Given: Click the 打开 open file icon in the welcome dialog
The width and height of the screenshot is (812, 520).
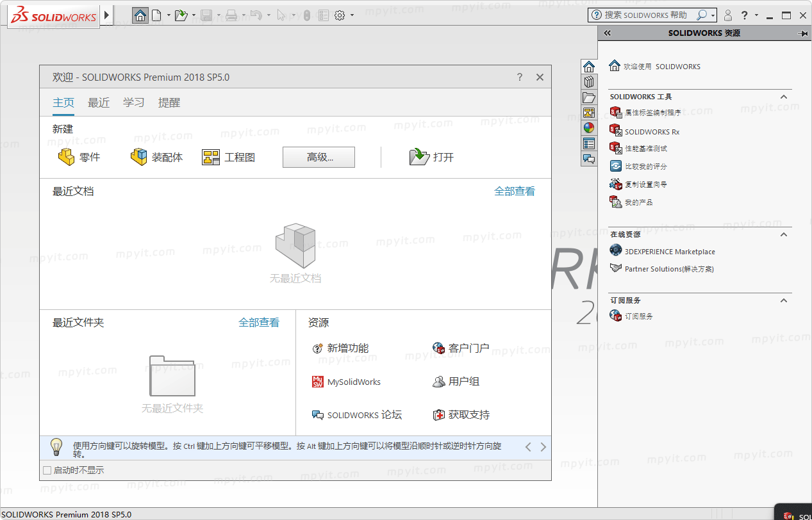Looking at the screenshot, I should coord(431,157).
